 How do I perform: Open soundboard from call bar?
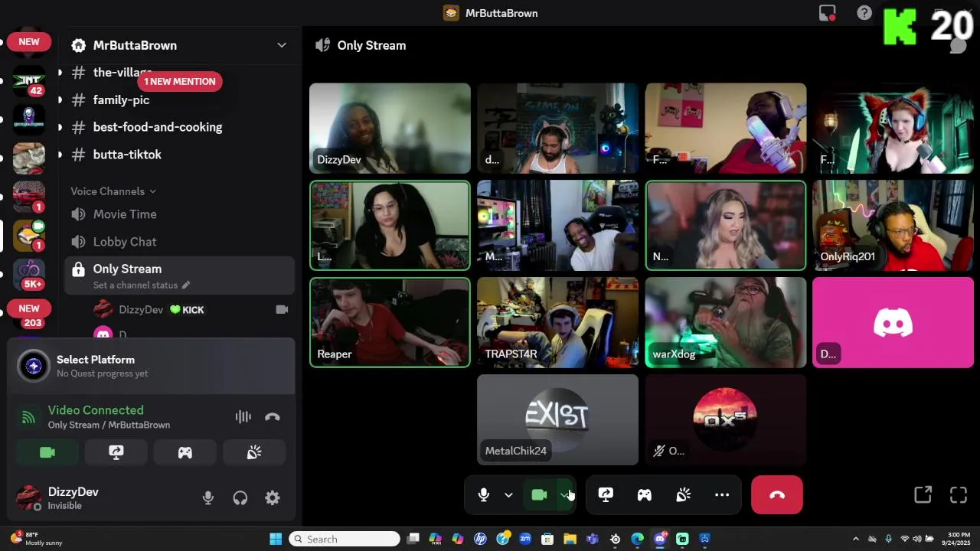coord(684,495)
